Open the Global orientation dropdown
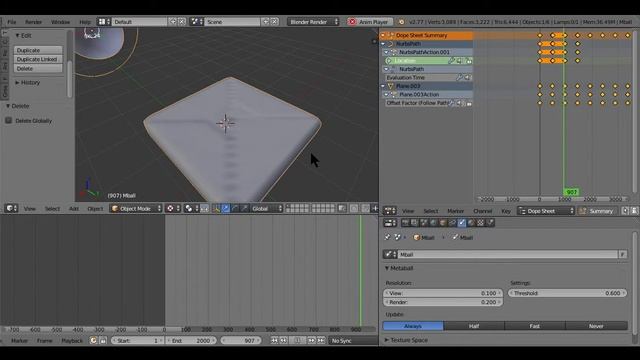The image size is (640, 360). [267, 209]
